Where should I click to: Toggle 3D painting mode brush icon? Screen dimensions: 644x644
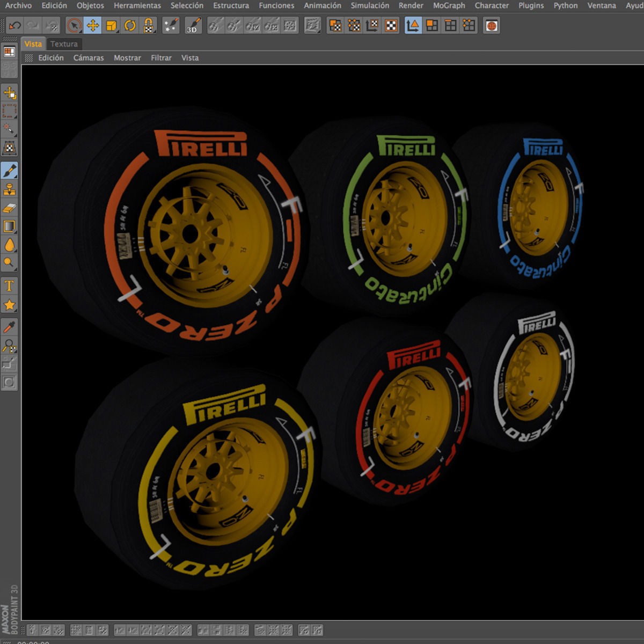tap(193, 25)
